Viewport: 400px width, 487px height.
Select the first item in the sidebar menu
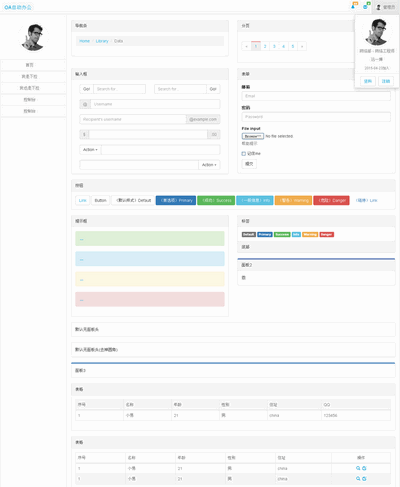[33, 65]
